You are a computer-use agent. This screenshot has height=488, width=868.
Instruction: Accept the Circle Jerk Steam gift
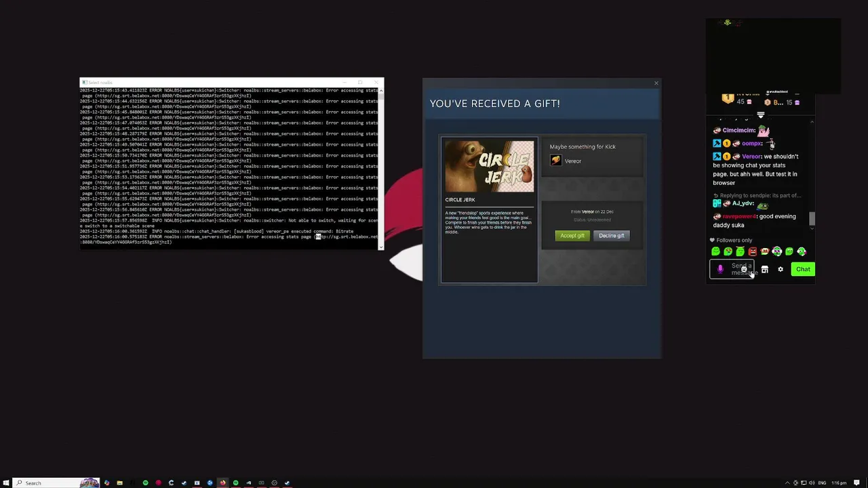572,236
